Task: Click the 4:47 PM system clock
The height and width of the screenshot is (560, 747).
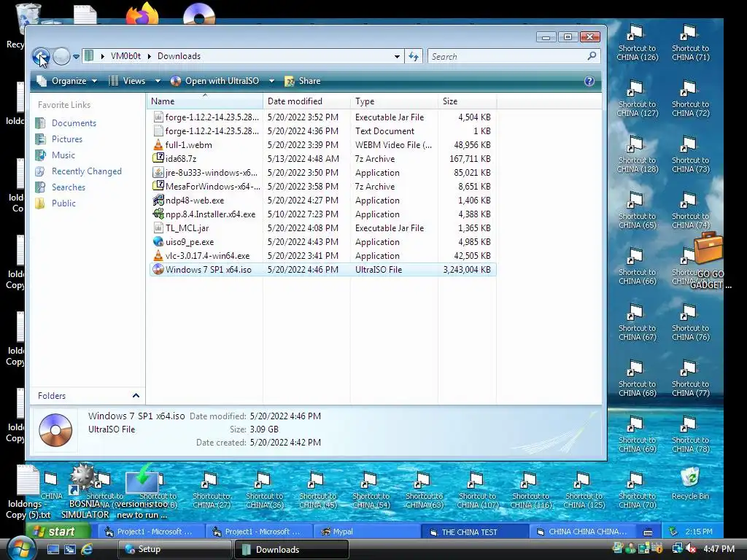Action: pyautogui.click(x=719, y=549)
